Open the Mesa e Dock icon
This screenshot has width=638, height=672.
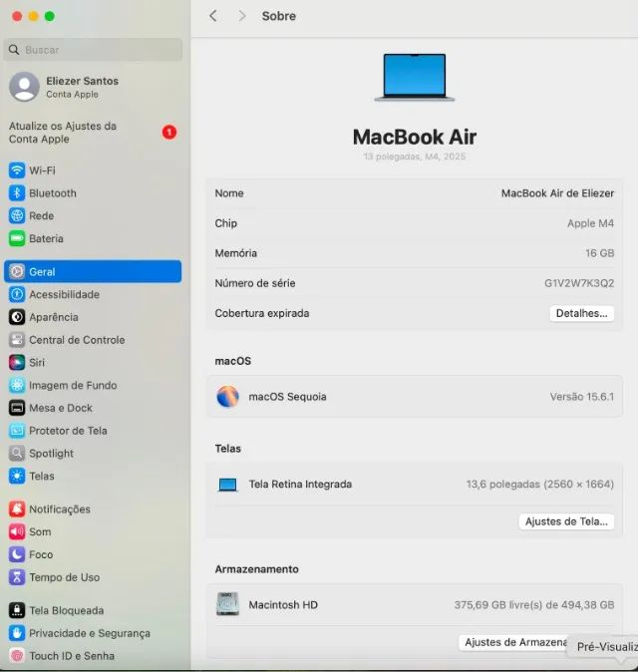point(17,408)
